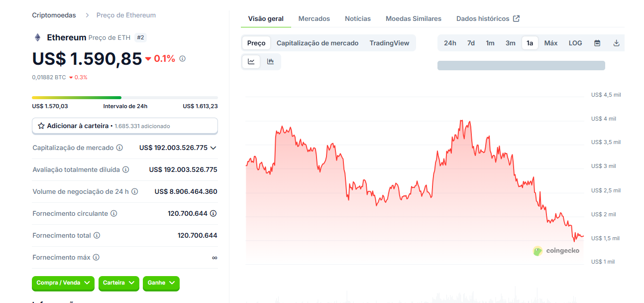Switch to TradingView chart tab
Viewport: 644px width, 303px height.
389,43
